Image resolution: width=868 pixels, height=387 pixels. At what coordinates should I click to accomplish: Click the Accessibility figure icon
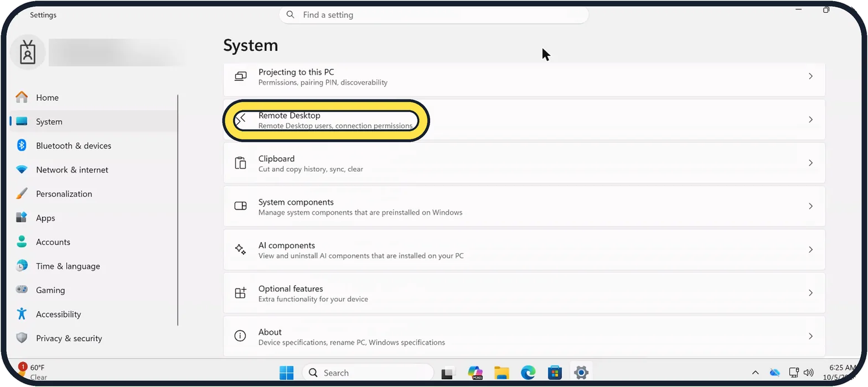pyautogui.click(x=22, y=314)
